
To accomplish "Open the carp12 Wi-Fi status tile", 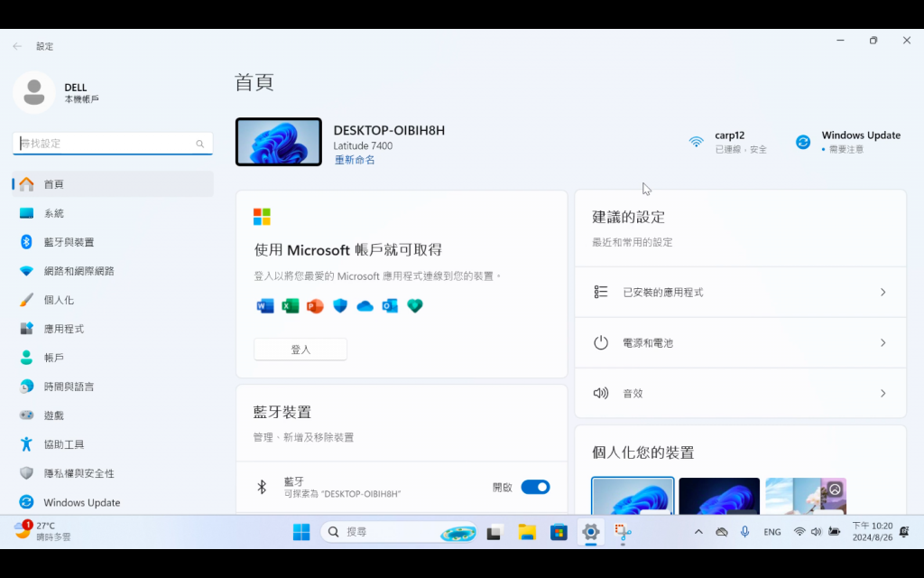I will click(x=728, y=142).
